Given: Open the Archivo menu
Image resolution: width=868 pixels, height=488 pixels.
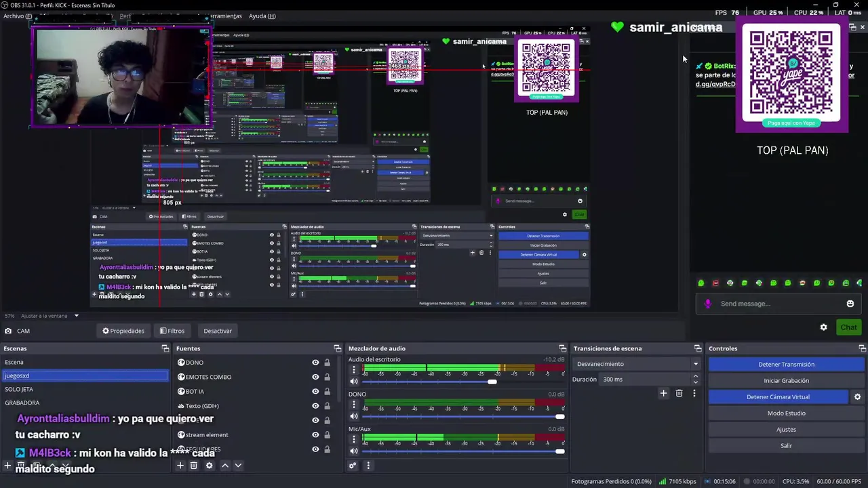Looking at the screenshot, I should click(18, 16).
